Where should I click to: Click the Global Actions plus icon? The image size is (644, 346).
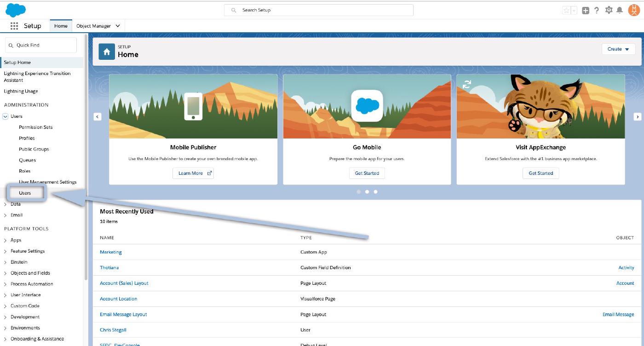pos(586,10)
